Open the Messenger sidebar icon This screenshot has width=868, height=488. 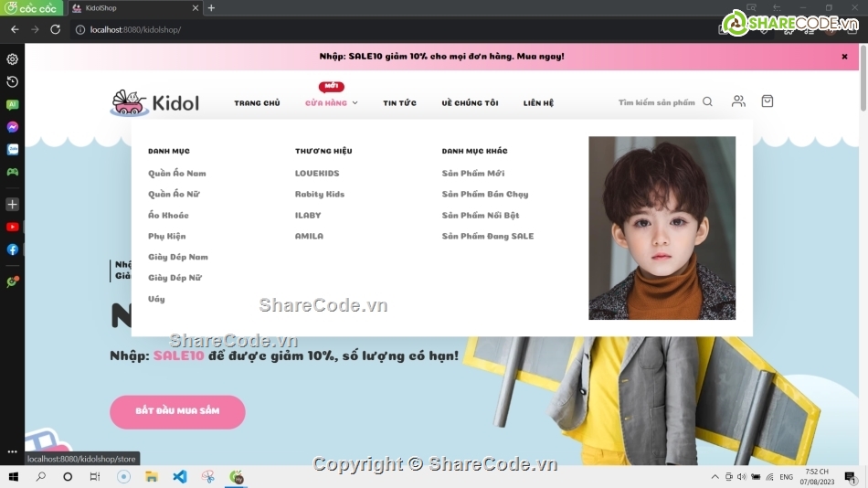pos(12,127)
